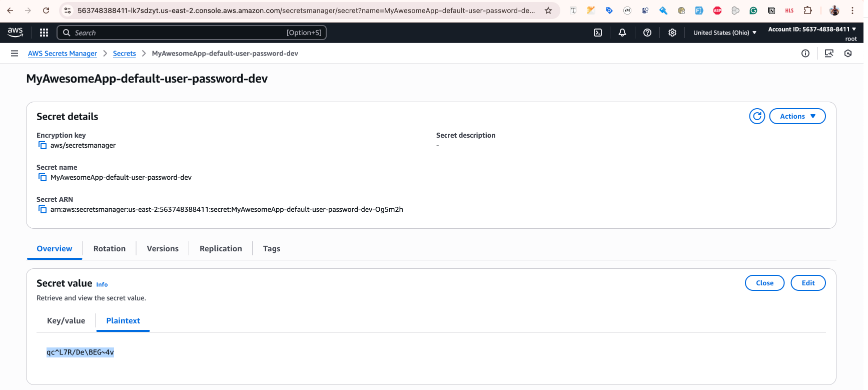
Task: Toggle the side navigation hamburger menu
Action: click(15, 53)
